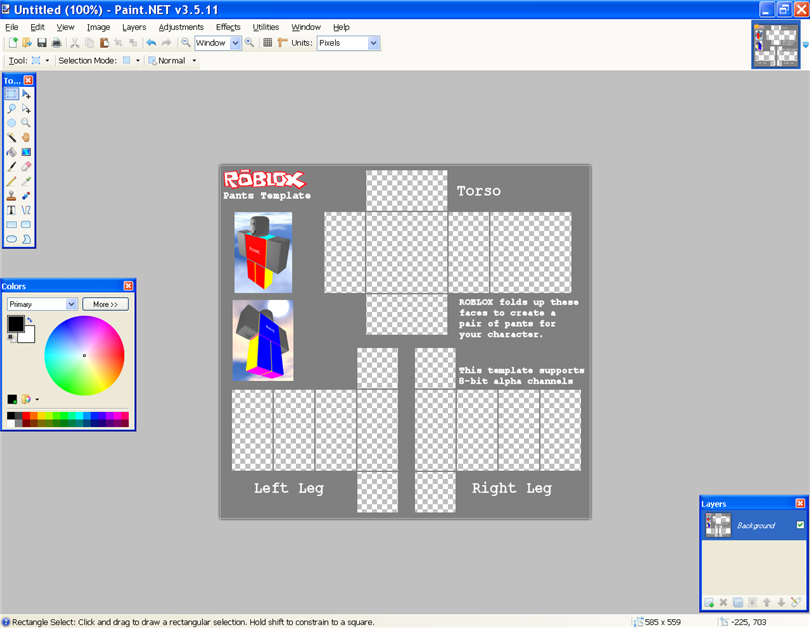This screenshot has width=810, height=628.
Task: Close the Colors window
Action: (128, 286)
